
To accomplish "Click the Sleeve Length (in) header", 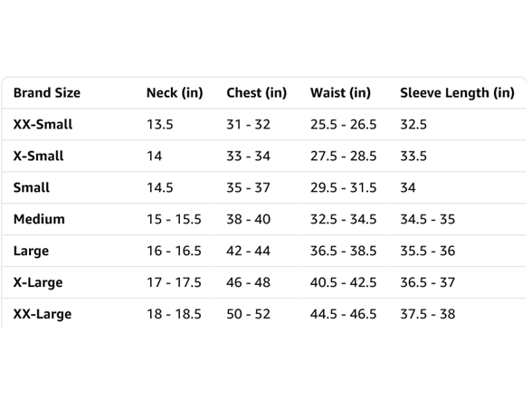I will [x=458, y=92].
